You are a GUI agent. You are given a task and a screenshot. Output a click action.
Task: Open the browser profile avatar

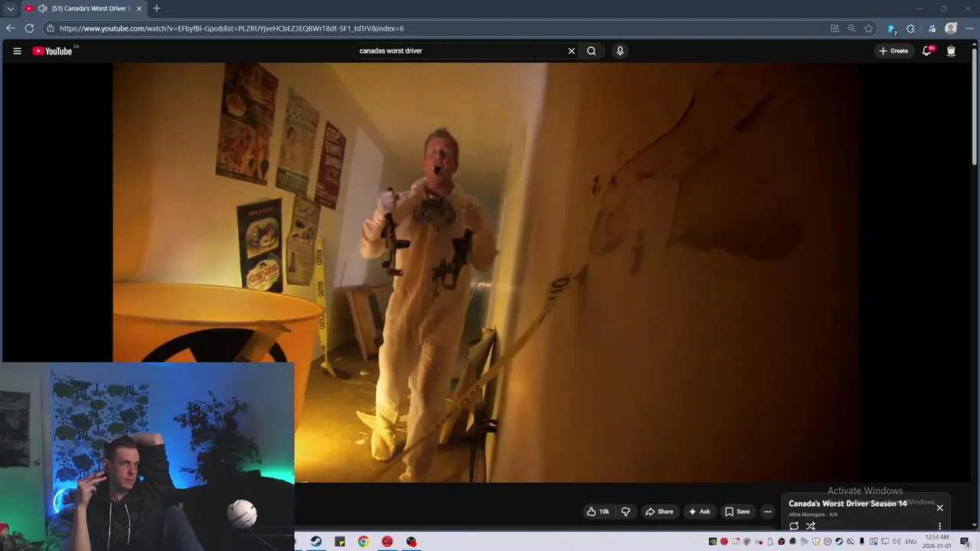tap(951, 28)
